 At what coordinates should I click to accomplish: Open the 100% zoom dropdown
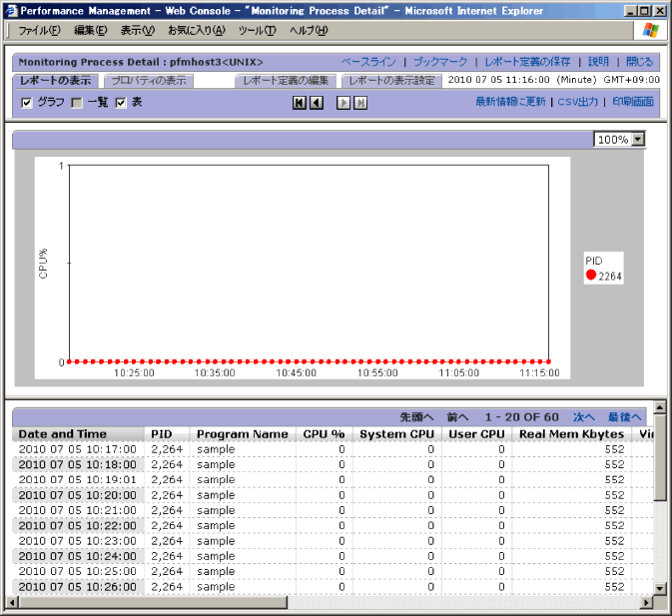pos(638,140)
